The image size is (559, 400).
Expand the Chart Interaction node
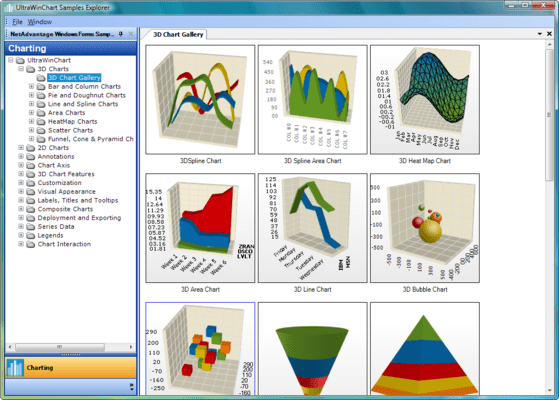(x=21, y=244)
